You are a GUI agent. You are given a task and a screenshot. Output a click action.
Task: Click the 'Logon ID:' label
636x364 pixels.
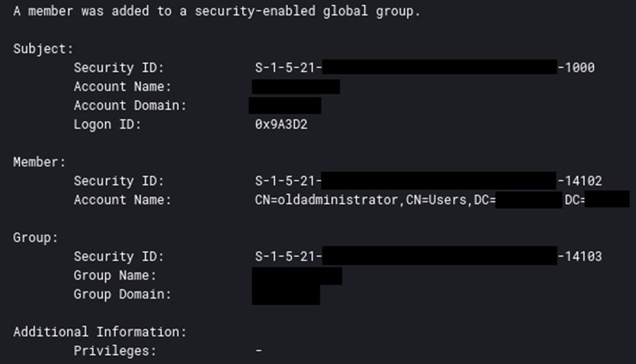[107, 125]
